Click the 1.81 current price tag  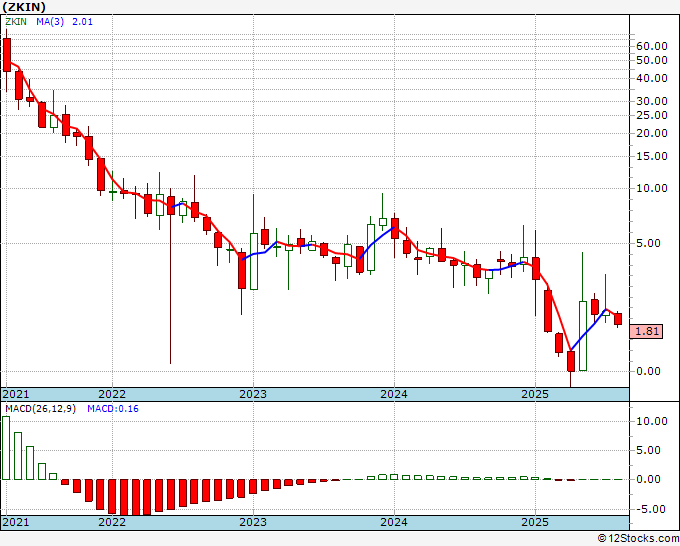[646, 331]
